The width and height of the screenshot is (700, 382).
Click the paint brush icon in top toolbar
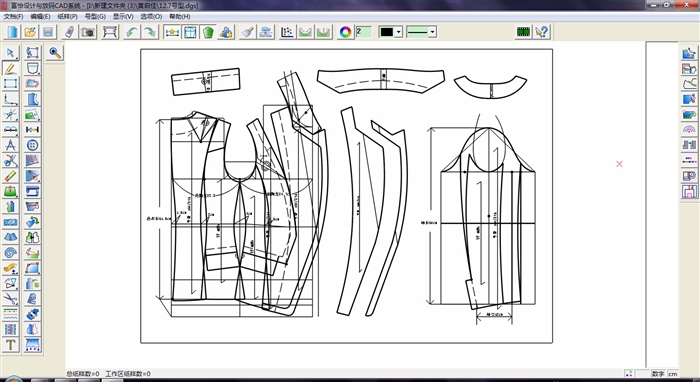(247, 32)
